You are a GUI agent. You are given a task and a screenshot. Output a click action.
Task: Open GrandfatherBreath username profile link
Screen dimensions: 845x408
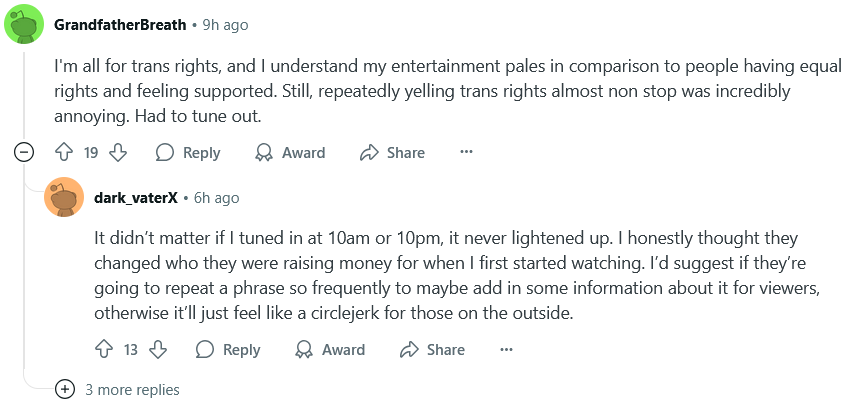120,25
